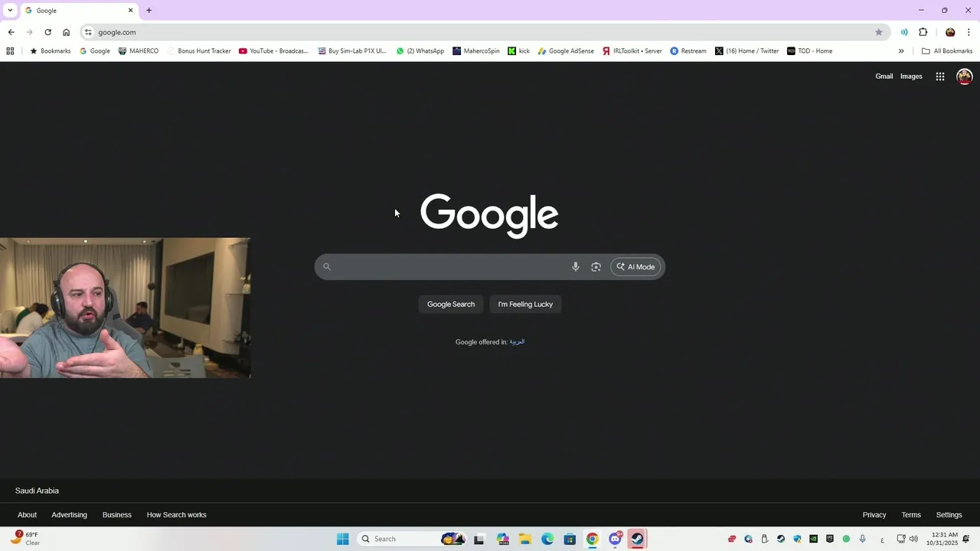Click the Chrome taskbar icon
The width and height of the screenshot is (980, 551).
click(x=592, y=539)
